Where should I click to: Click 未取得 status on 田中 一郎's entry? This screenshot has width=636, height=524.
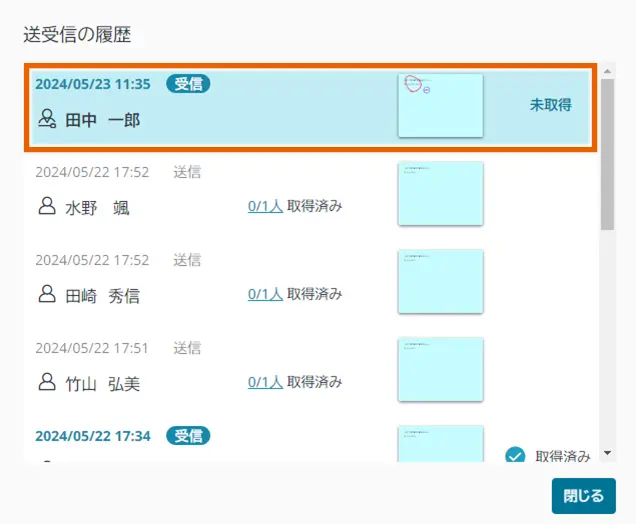pyautogui.click(x=550, y=105)
